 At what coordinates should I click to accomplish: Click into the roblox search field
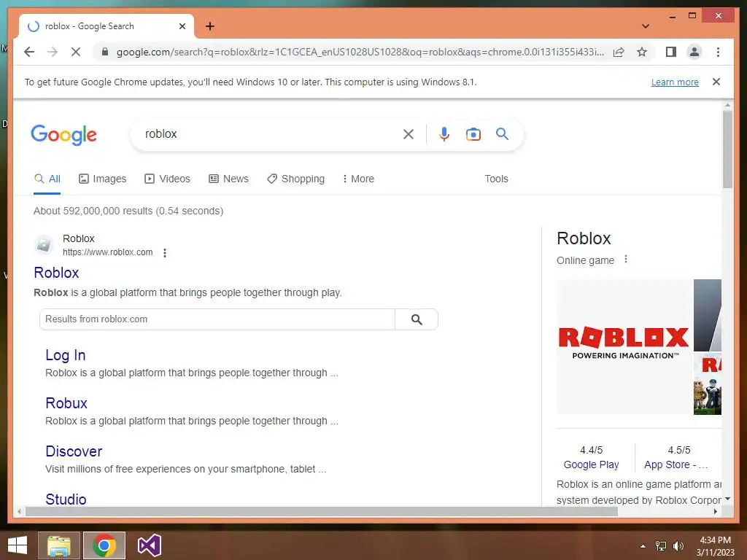[x=267, y=134]
